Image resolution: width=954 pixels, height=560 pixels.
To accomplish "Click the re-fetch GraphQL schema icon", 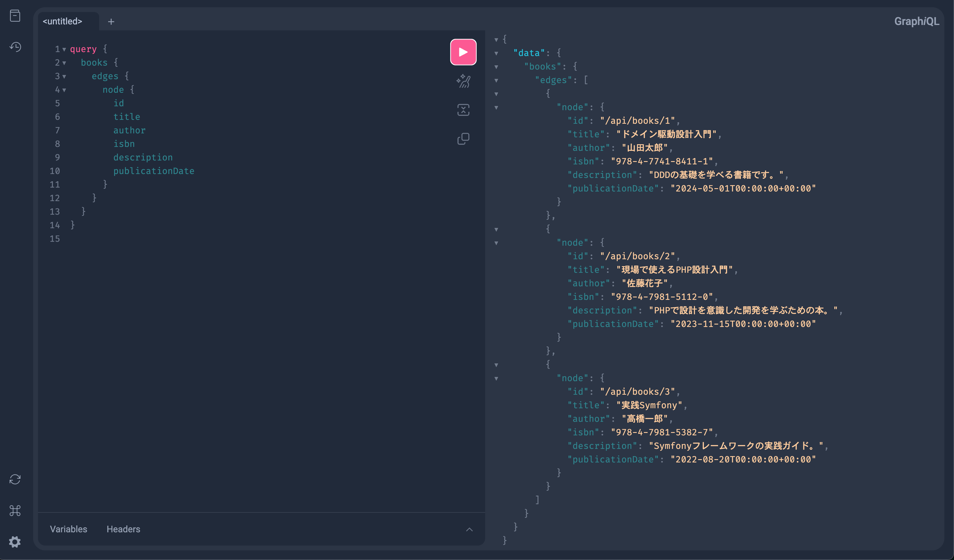I will 15,479.
